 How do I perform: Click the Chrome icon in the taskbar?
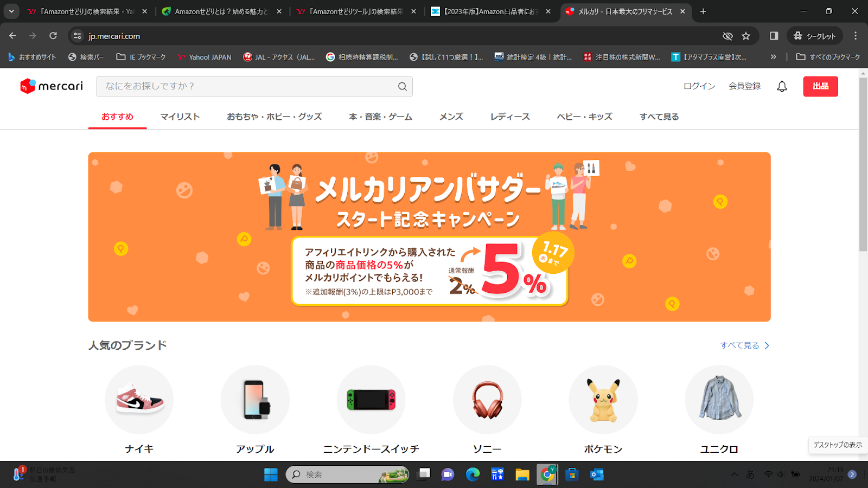point(547,474)
